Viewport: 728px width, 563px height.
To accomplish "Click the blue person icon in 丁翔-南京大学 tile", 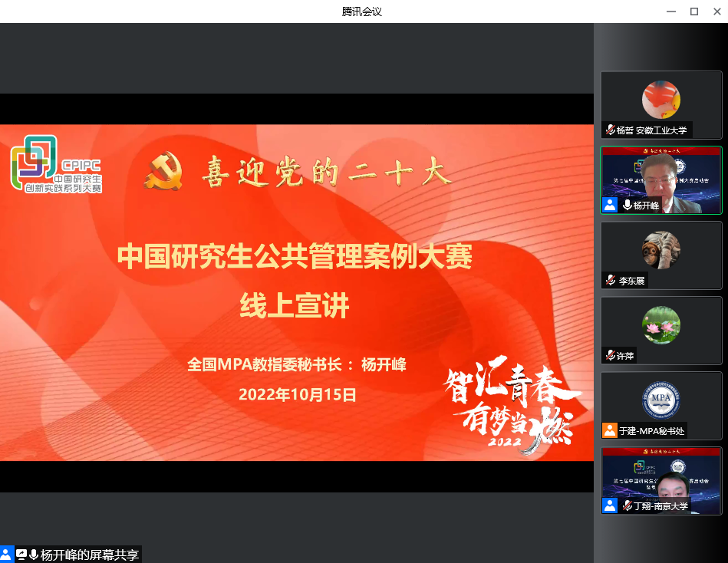I will (610, 505).
